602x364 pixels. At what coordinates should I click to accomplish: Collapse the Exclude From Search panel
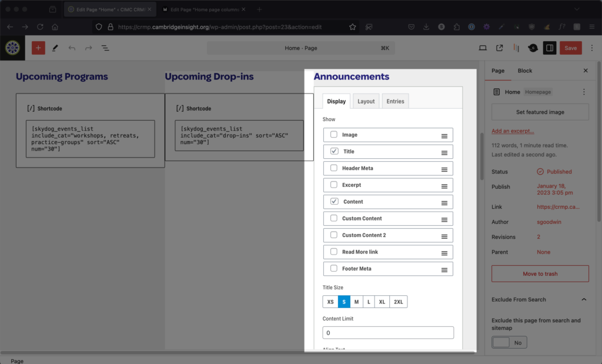coord(584,299)
